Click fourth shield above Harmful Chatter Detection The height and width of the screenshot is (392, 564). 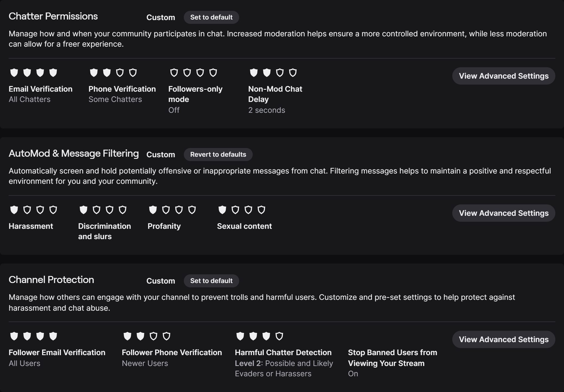(279, 336)
